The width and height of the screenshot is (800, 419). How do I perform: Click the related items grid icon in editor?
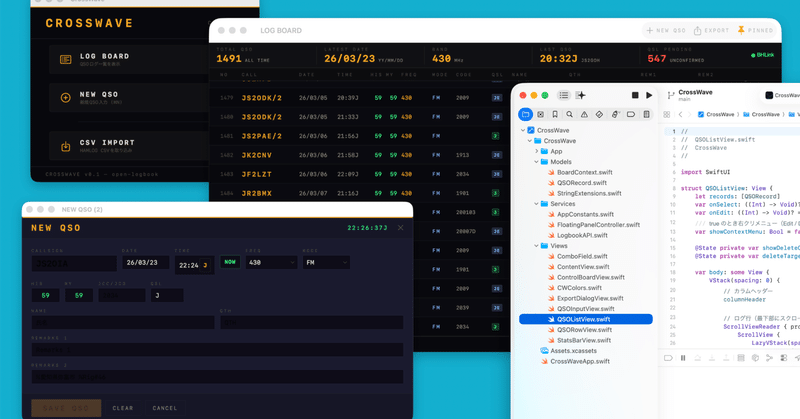[x=667, y=114]
